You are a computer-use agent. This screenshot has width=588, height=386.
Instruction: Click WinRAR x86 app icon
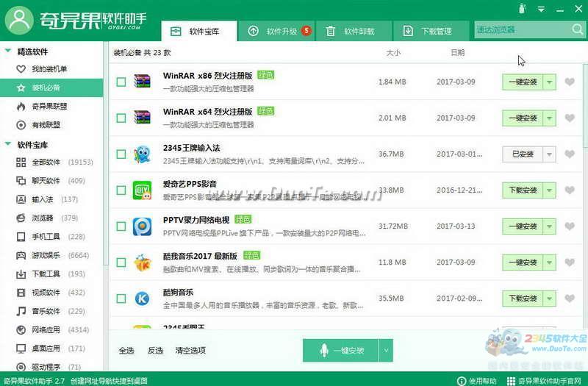(142, 82)
